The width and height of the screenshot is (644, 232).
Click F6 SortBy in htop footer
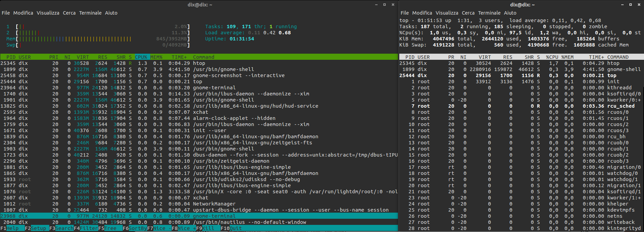click(135, 228)
